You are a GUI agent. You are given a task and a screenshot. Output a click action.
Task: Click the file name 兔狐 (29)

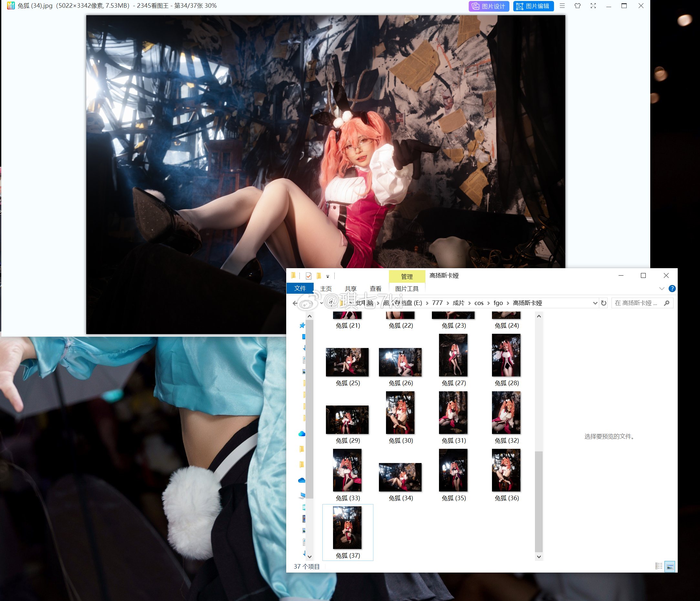click(348, 440)
